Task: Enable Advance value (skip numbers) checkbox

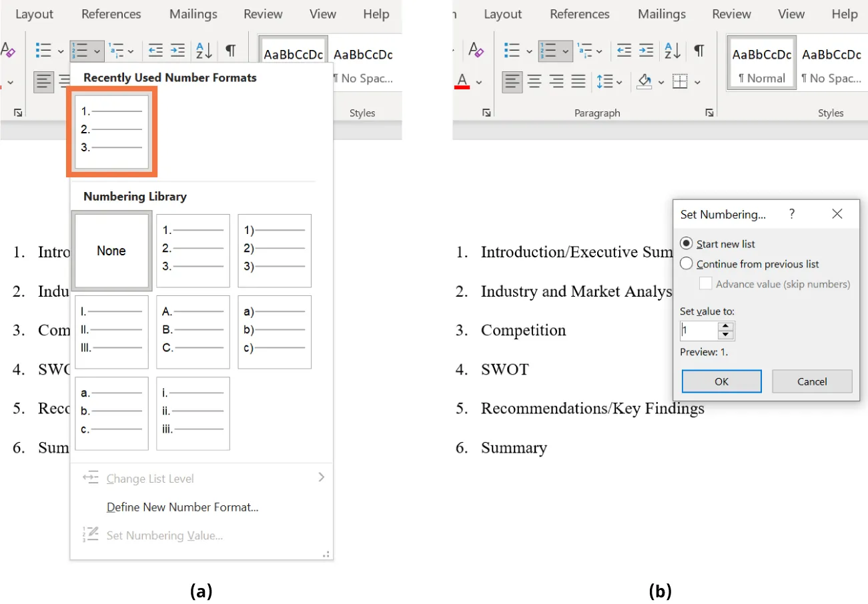Action: coord(705,284)
